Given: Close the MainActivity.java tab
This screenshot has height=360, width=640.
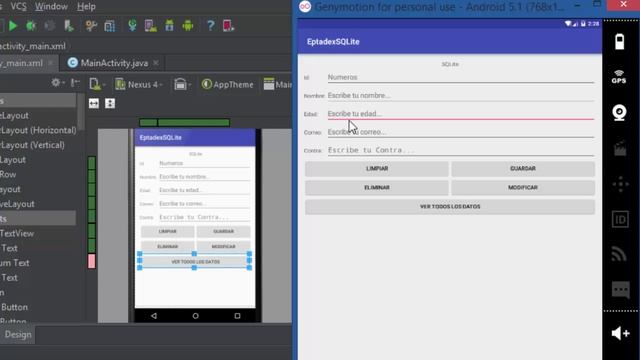Looking at the screenshot, I should click(156, 63).
